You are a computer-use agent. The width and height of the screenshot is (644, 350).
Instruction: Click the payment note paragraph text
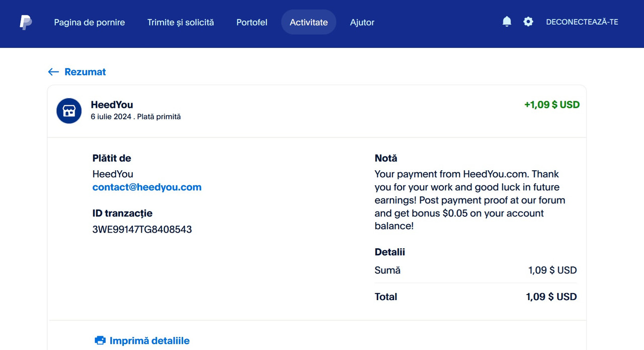coord(470,200)
